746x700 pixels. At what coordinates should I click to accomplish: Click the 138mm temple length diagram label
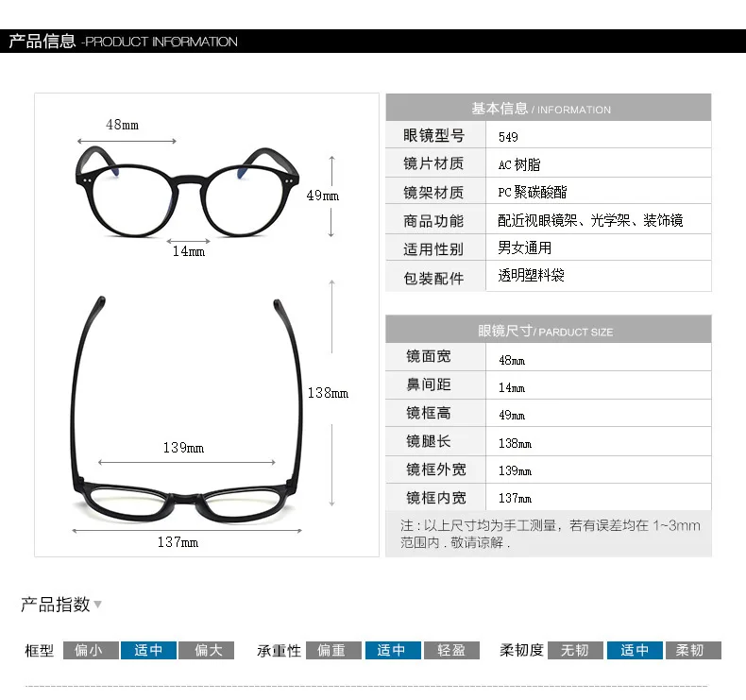[x=328, y=393]
